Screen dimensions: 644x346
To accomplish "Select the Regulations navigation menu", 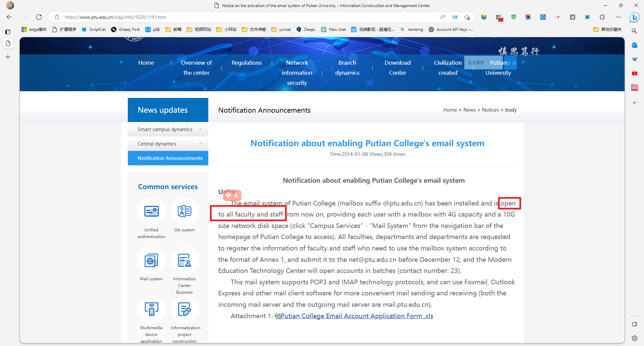I will point(247,63).
